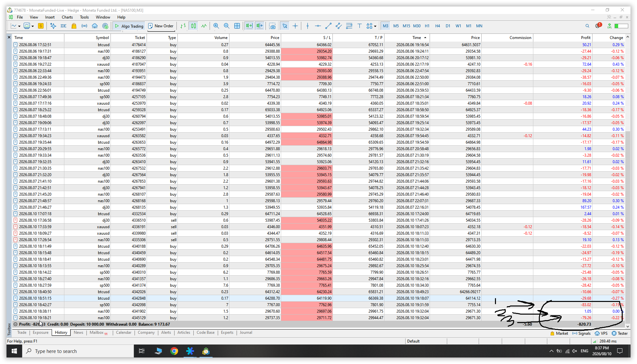
Task: Take a chart screenshot with camera icon
Action: point(272,26)
